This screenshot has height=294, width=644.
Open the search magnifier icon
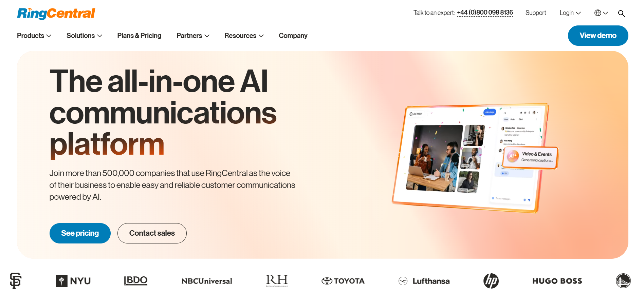tap(621, 13)
